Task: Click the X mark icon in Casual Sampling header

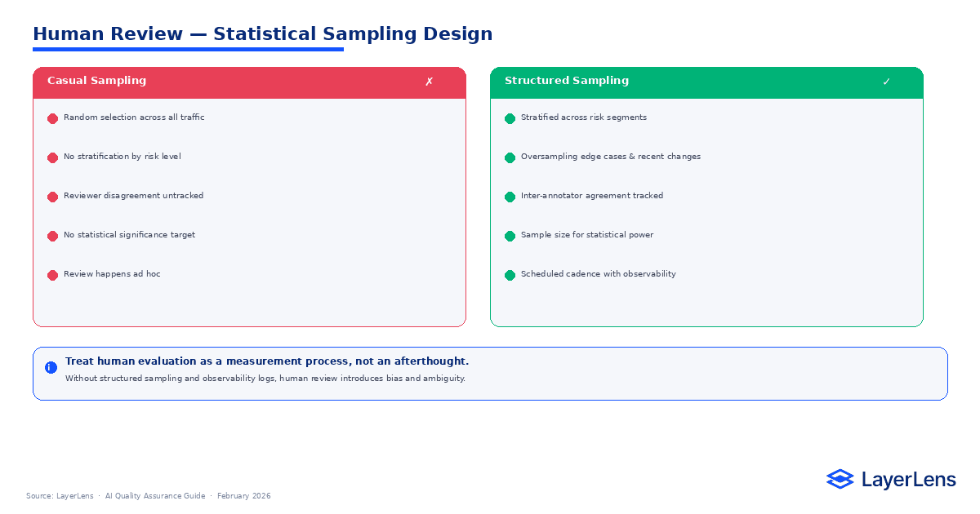Action: (429, 82)
